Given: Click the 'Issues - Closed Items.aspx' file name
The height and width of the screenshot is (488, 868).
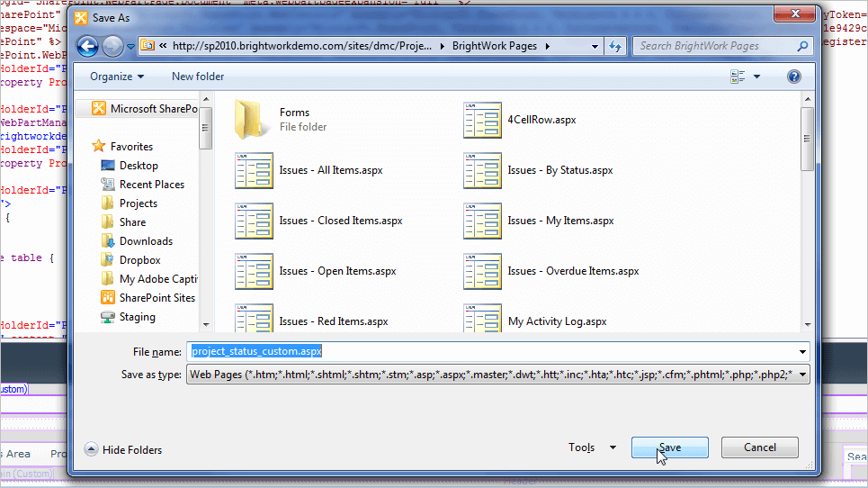Looking at the screenshot, I should pyautogui.click(x=340, y=221).
